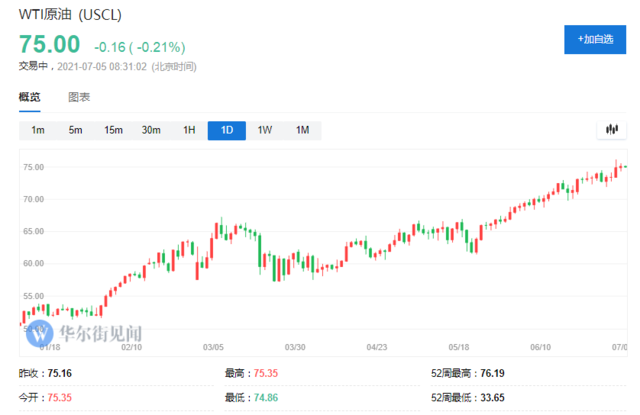640x415 pixels.
Task: Open the 图表 chart tab
Action: coord(79,97)
